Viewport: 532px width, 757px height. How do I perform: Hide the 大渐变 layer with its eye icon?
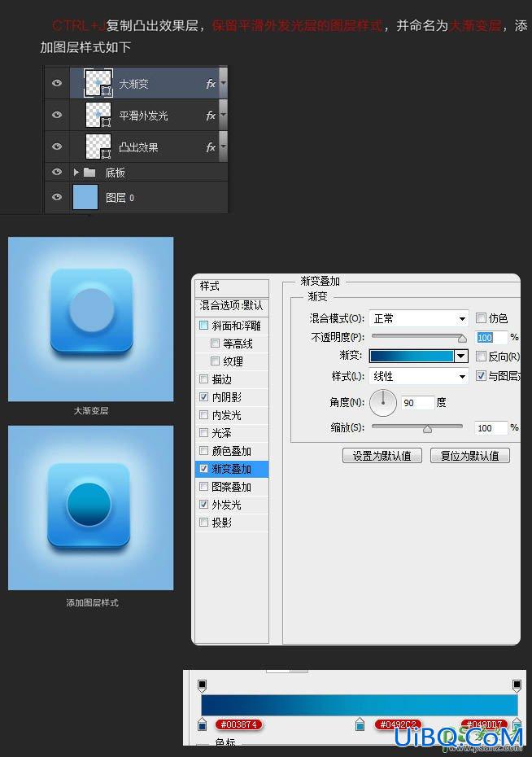coord(57,83)
